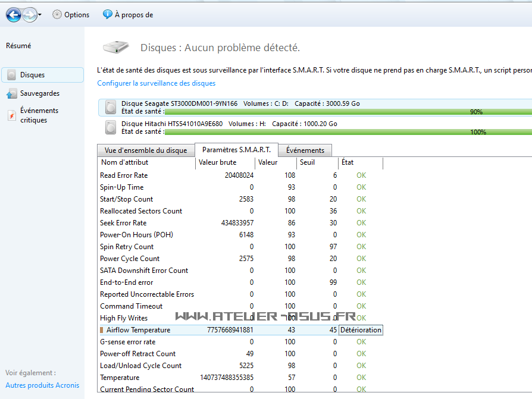Select the Airflow Temperature attribute row
This screenshot has width=532, height=399.
138,330
